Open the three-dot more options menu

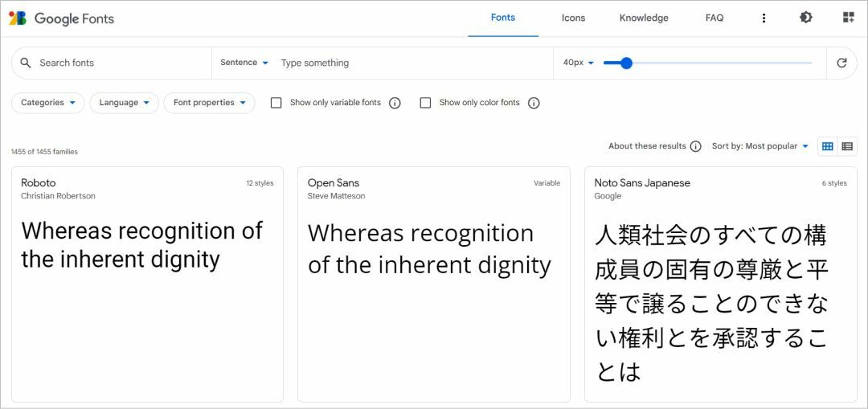(x=764, y=18)
